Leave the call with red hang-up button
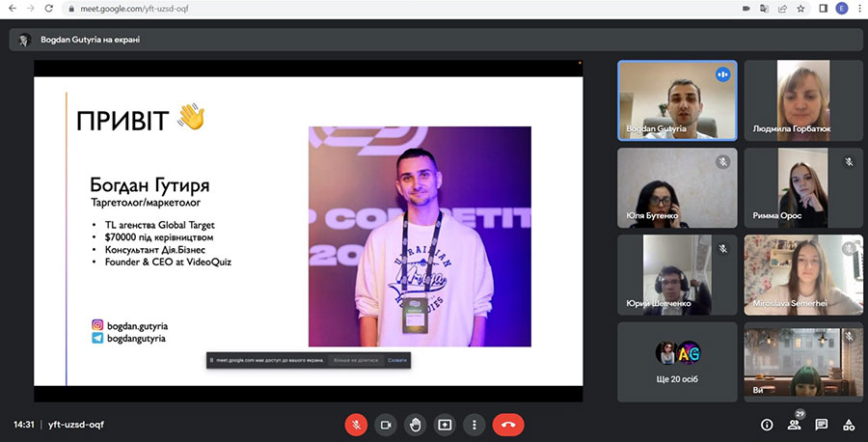868x442 pixels. pyautogui.click(x=508, y=425)
